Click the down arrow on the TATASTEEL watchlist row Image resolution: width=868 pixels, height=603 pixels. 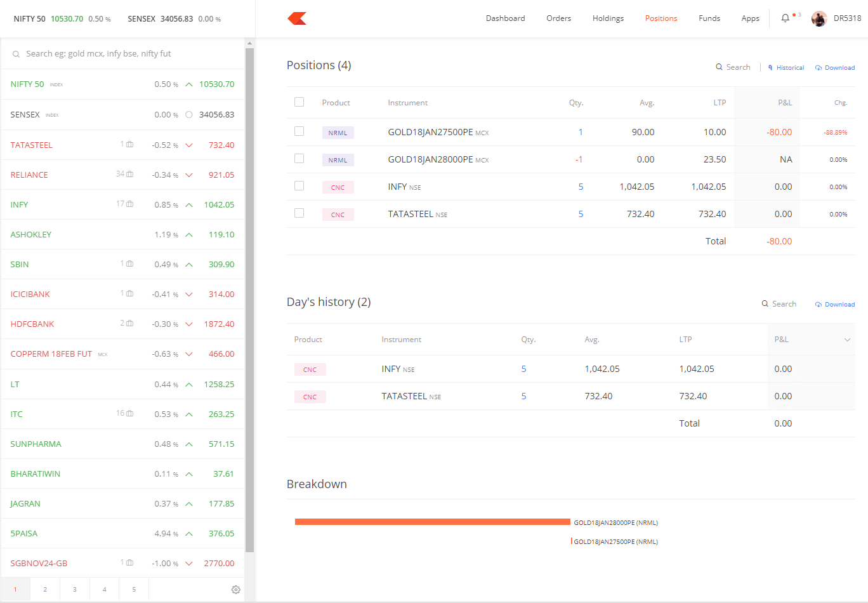coord(189,145)
